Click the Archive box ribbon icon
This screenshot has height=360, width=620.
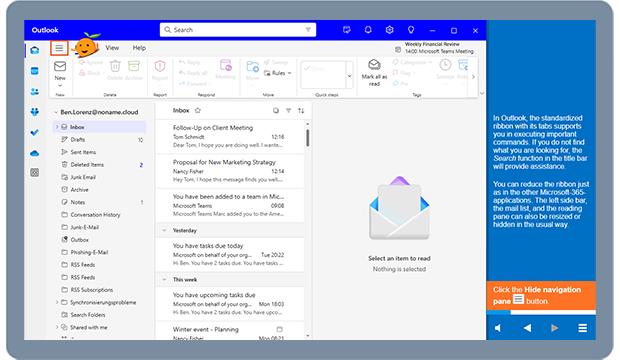(x=134, y=66)
